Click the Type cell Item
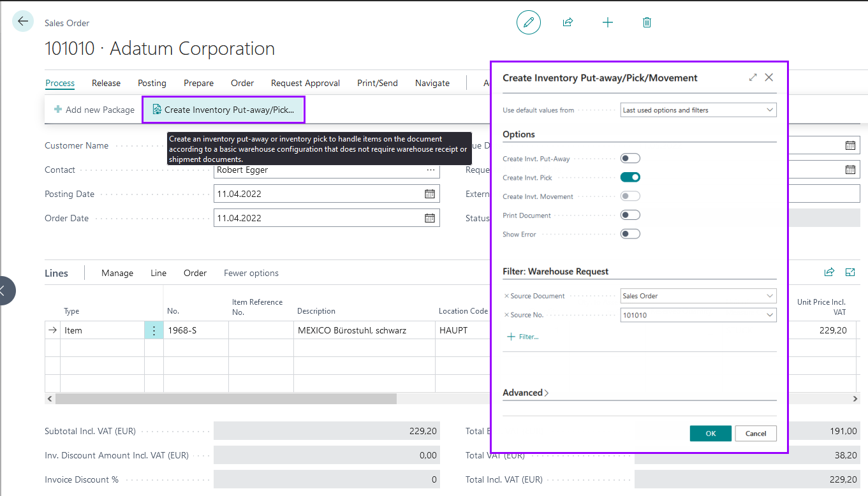The width and height of the screenshot is (868, 496). [102, 330]
